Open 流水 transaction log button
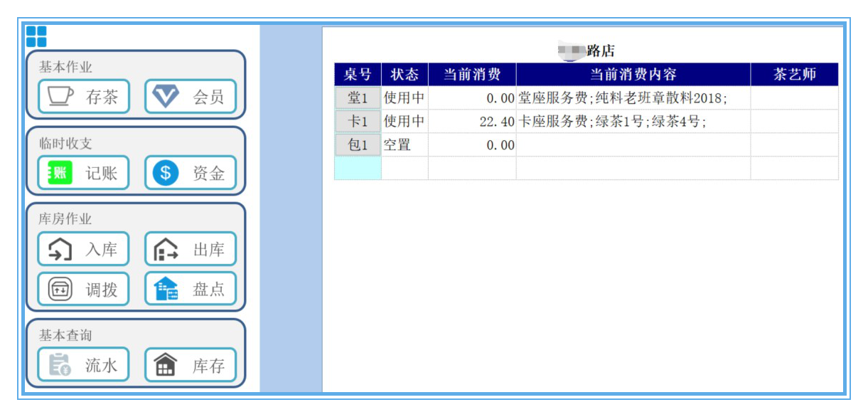The height and width of the screenshot is (417, 868). [83, 365]
